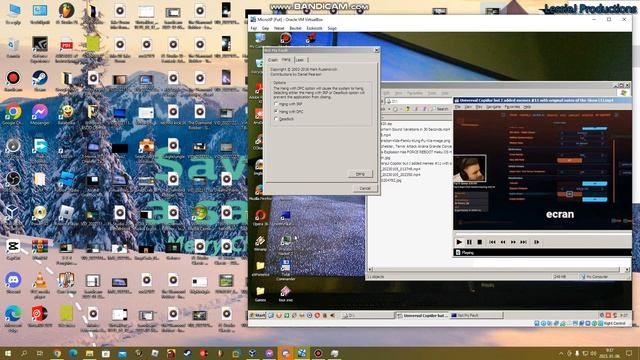
Task: Select the NotMyFault taskbar button in VM
Action: 476,316
